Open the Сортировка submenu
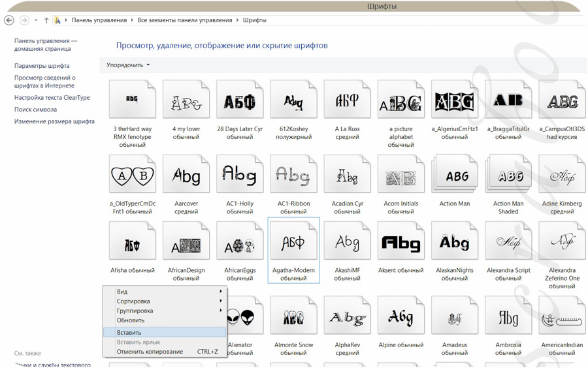Image resolution: width=588 pixels, height=368 pixels. [x=165, y=301]
